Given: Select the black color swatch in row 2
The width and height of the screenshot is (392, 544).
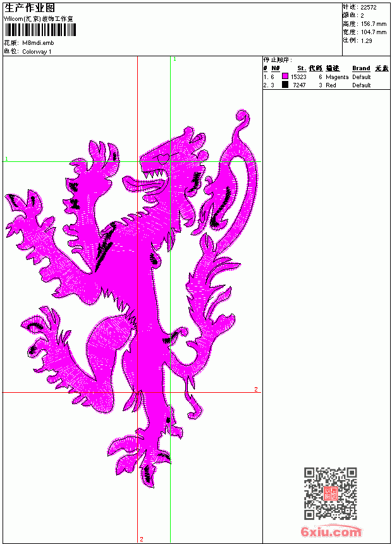Looking at the screenshot, I should pyautogui.click(x=285, y=85).
